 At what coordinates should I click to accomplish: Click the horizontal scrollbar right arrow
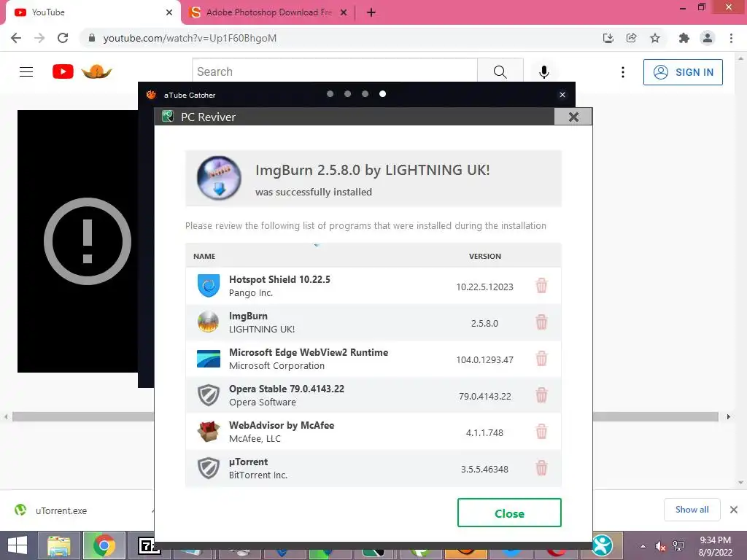[729, 416]
